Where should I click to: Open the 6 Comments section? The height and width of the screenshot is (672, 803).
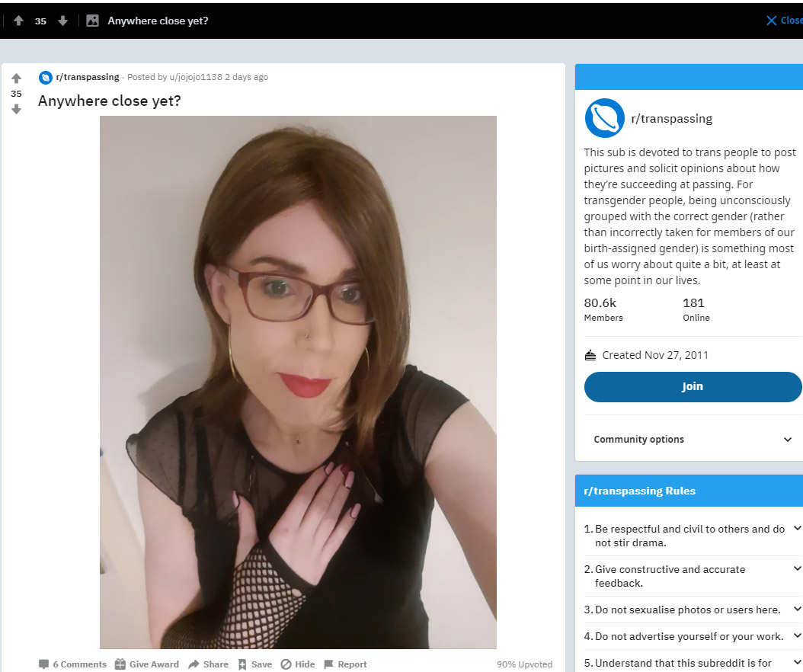point(72,664)
